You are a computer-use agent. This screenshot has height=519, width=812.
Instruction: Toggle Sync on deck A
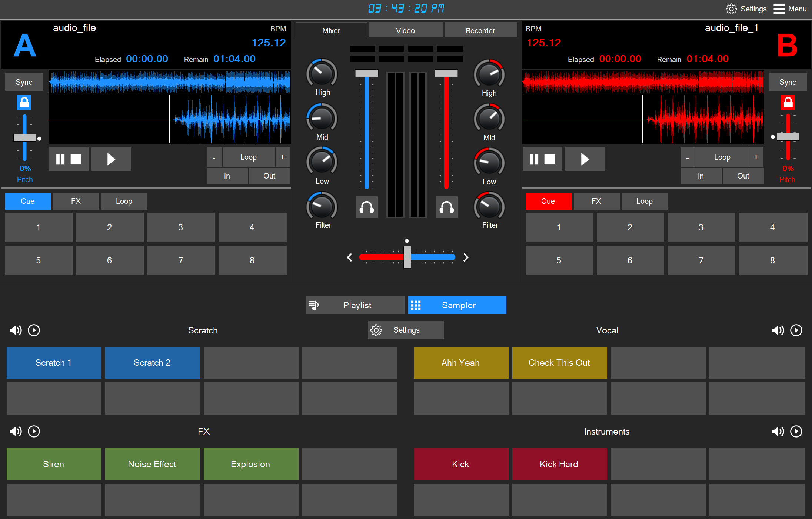(x=24, y=82)
